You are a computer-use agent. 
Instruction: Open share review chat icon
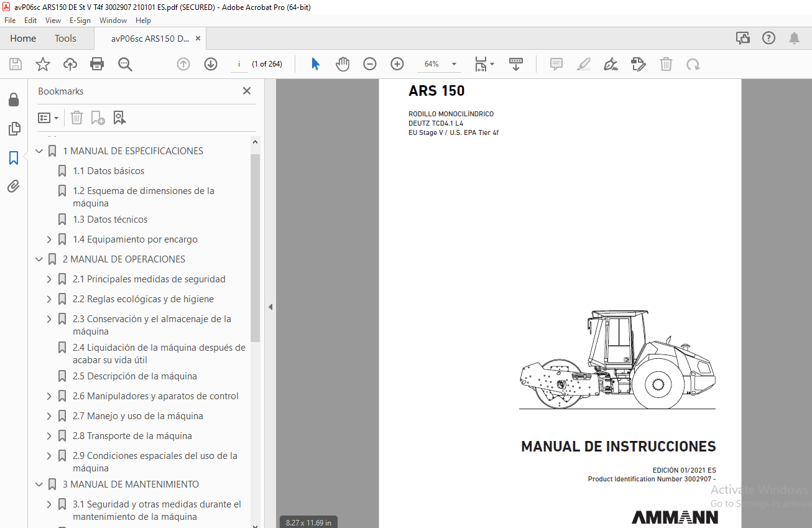click(743, 38)
